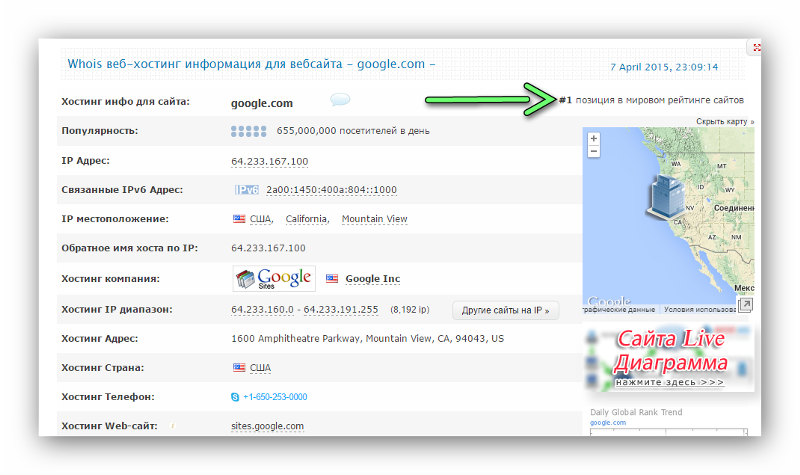Click the US flag in Хостинг Страна row
Image resolution: width=800 pixels, height=475 pixels.
[239, 367]
